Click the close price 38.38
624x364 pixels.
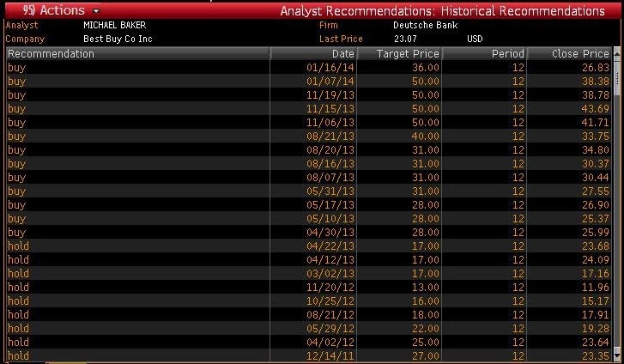596,82
